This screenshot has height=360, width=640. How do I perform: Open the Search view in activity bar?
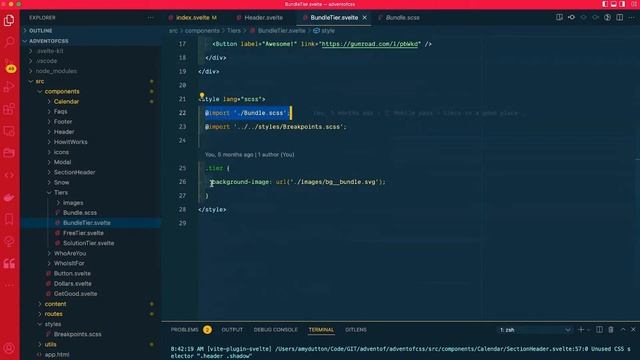pyautogui.click(x=9, y=42)
